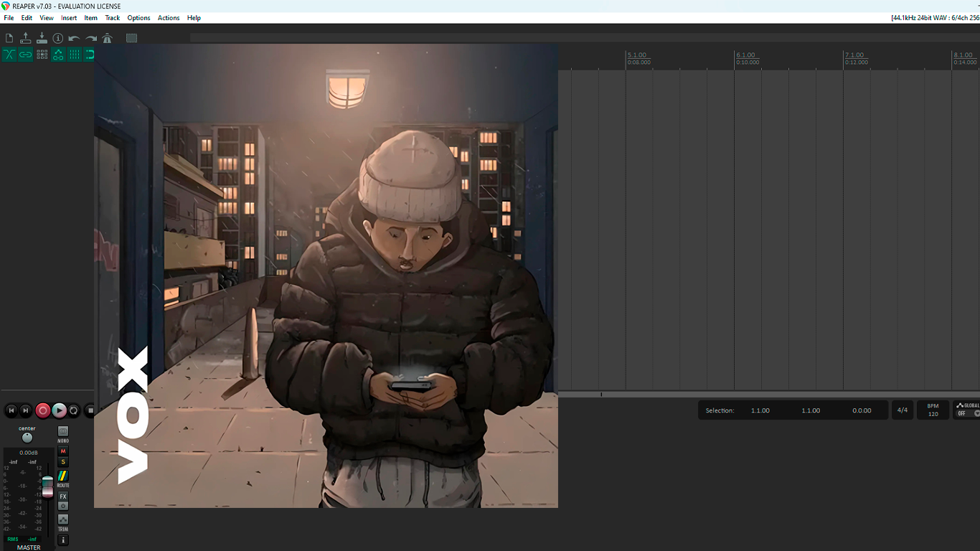This screenshot has height=551, width=980.
Task: Click the red Record button
Action: coord(43,410)
